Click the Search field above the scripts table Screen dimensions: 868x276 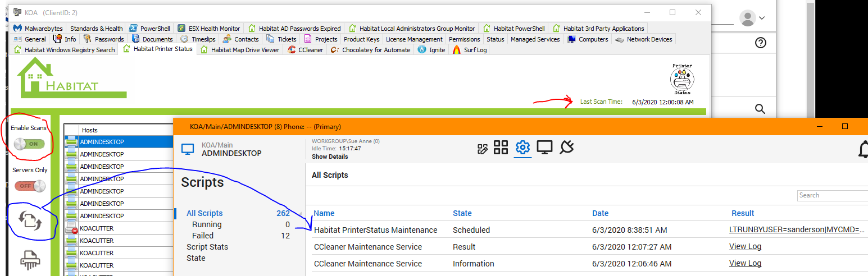831,195
